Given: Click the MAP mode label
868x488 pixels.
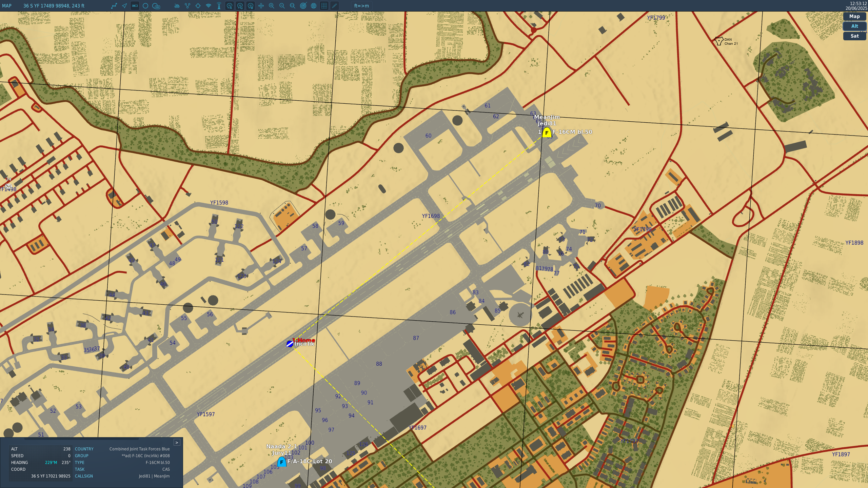Looking at the screenshot, I should coord(7,6).
